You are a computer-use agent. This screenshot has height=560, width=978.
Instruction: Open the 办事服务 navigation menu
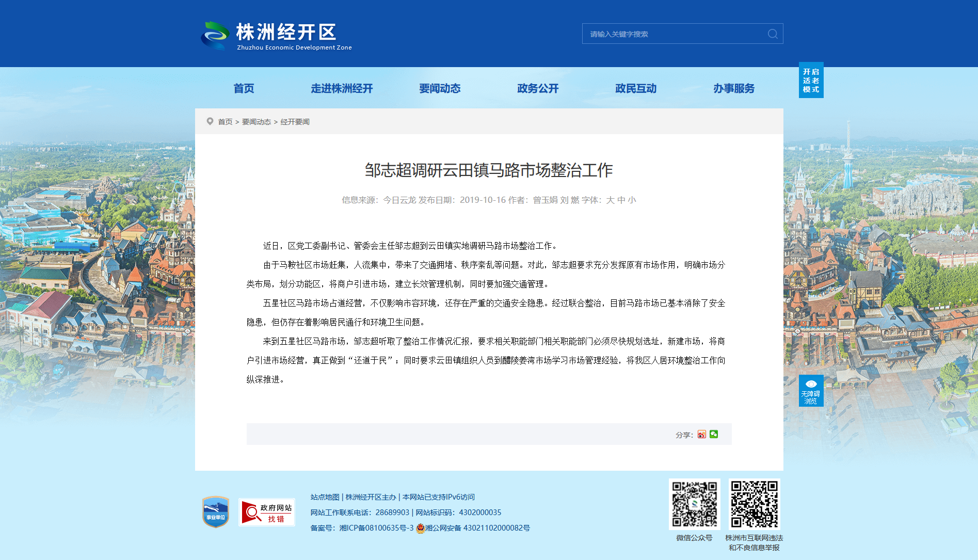coord(734,88)
